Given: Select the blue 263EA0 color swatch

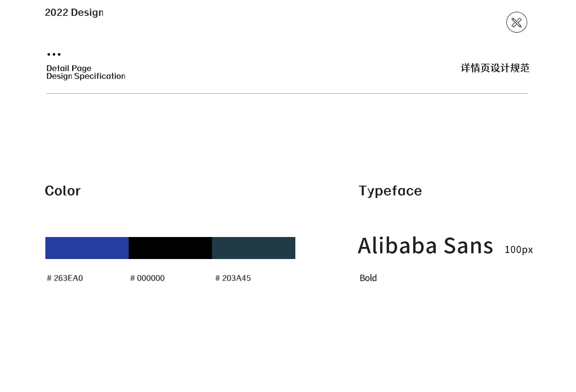Looking at the screenshot, I should 87,248.
